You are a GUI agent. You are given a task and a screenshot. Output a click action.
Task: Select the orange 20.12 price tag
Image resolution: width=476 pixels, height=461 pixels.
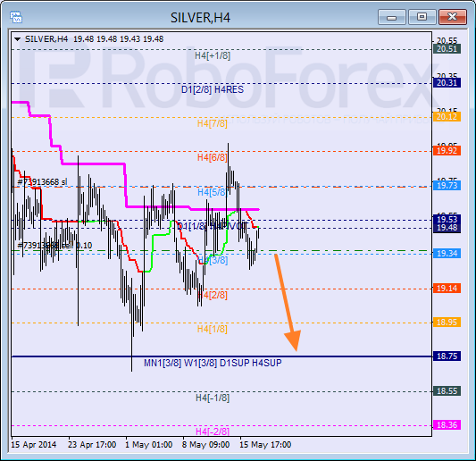tap(447, 117)
